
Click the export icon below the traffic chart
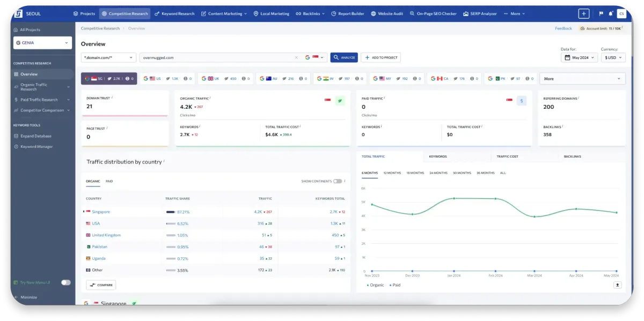[x=617, y=285]
